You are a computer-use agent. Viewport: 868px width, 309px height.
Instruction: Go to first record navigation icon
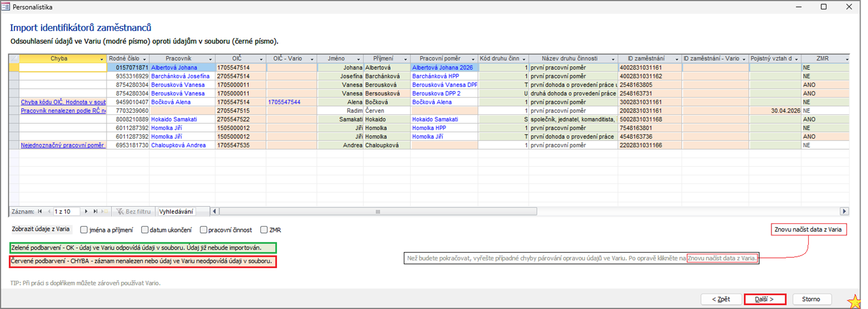[x=40, y=212]
